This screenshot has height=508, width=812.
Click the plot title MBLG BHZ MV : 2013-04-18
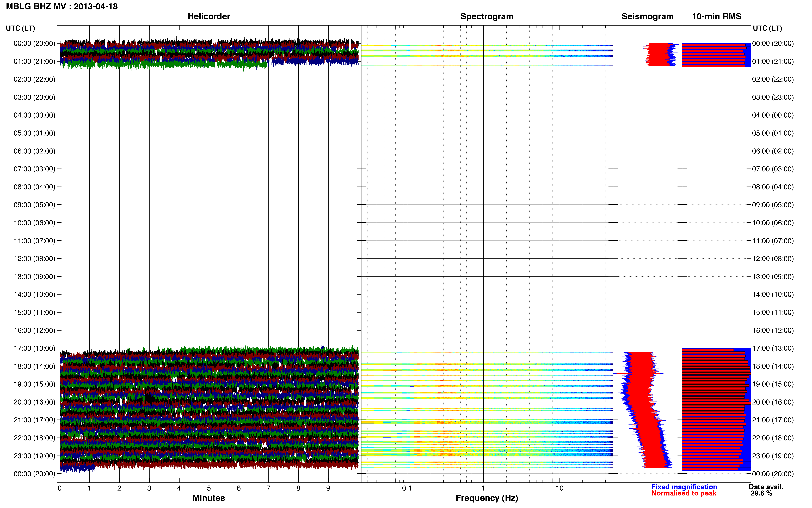(x=62, y=6)
